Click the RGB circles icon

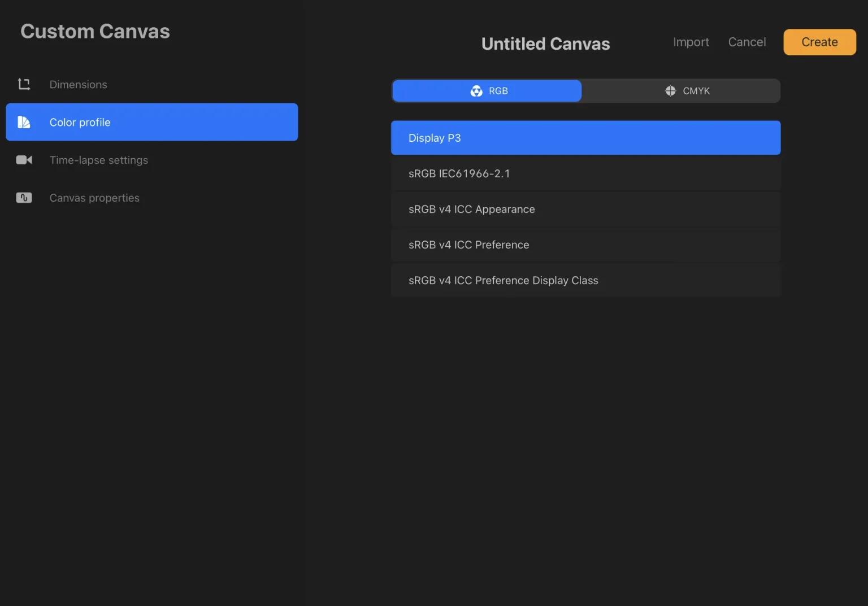tap(476, 91)
